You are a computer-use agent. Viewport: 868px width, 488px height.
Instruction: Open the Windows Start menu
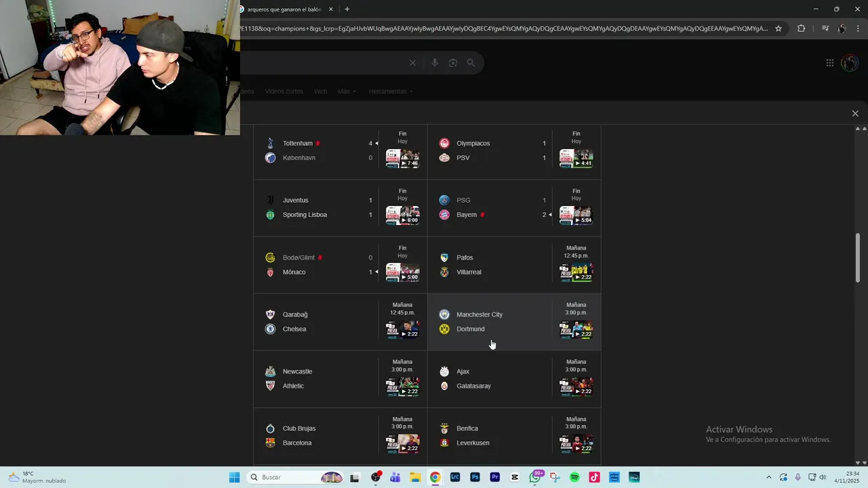click(x=234, y=477)
